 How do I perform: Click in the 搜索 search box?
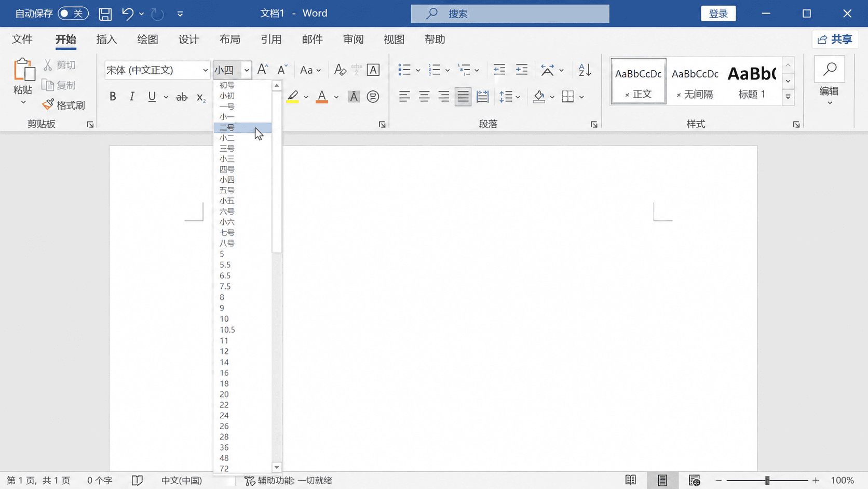(510, 14)
